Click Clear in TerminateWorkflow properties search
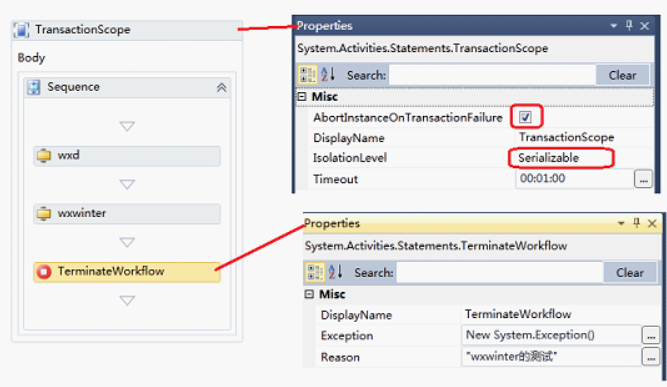Image resolution: width=667 pixels, height=387 pixels. (630, 273)
